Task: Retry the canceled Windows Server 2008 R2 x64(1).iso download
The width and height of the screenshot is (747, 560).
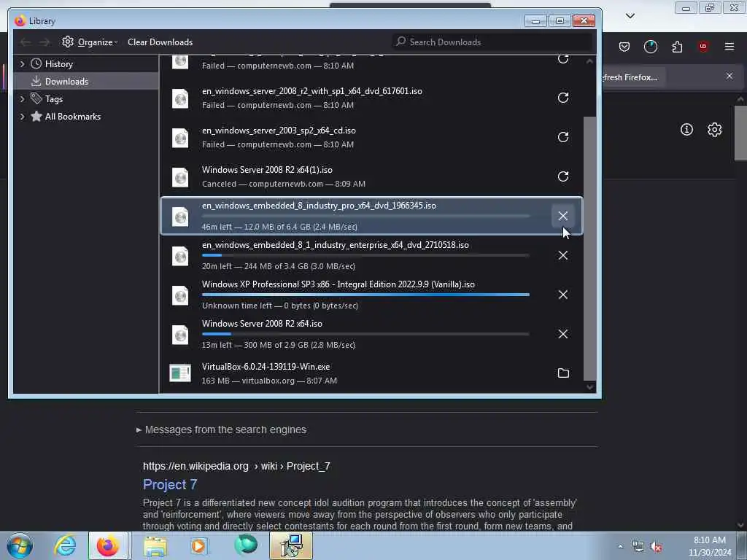Action: click(x=562, y=176)
